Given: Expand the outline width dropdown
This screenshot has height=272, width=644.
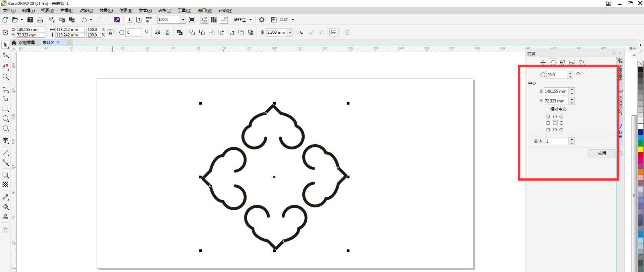Looking at the screenshot, I should (x=290, y=33).
